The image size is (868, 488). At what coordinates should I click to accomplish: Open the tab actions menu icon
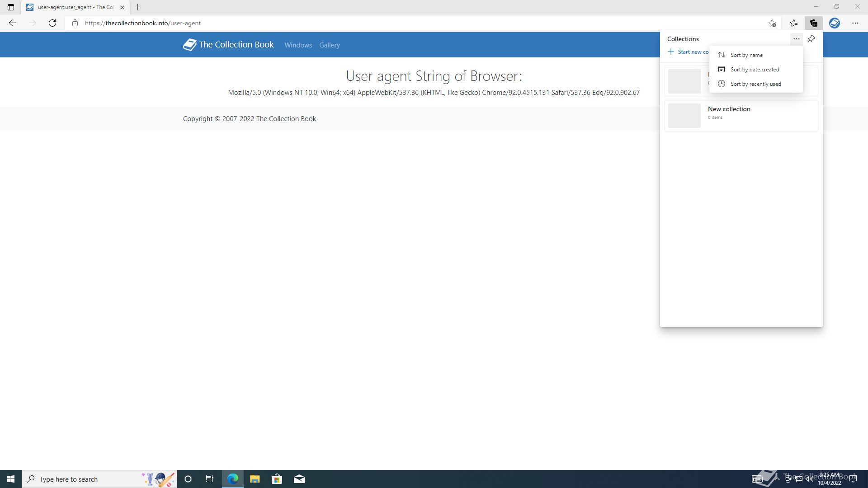click(x=11, y=7)
